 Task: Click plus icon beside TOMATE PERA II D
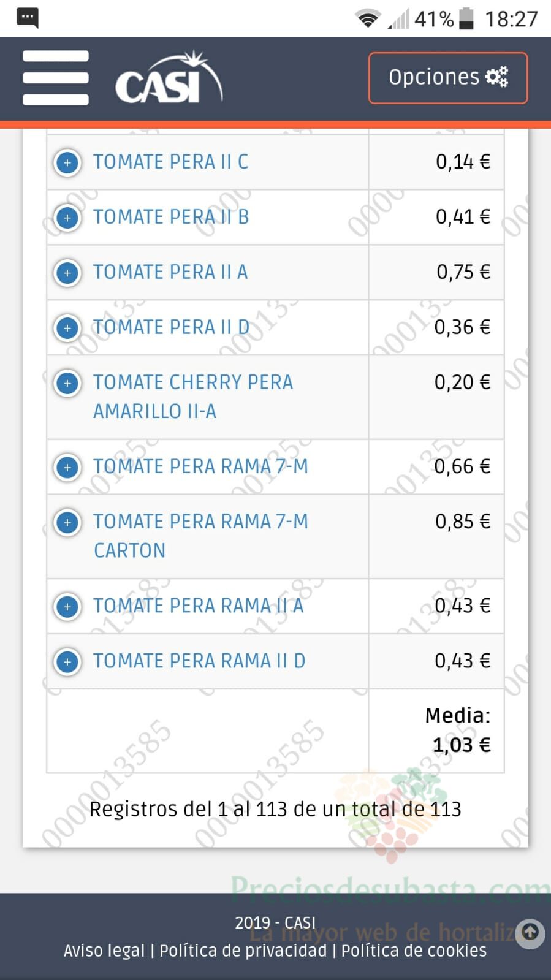(x=67, y=328)
